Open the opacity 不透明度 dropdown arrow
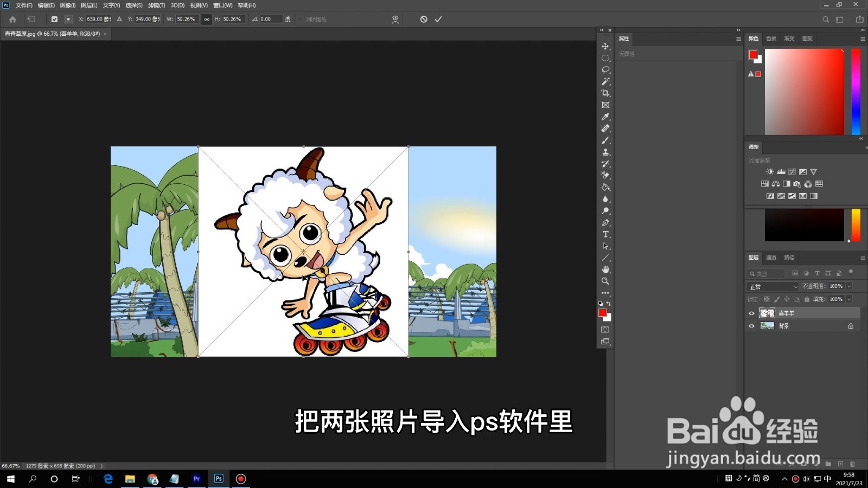Screen dimensions: 868x488 click(849, 286)
